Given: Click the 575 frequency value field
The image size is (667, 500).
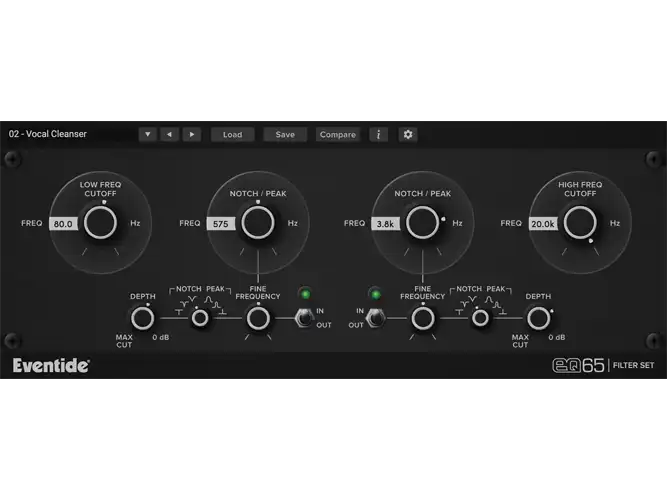Looking at the screenshot, I should (x=221, y=224).
